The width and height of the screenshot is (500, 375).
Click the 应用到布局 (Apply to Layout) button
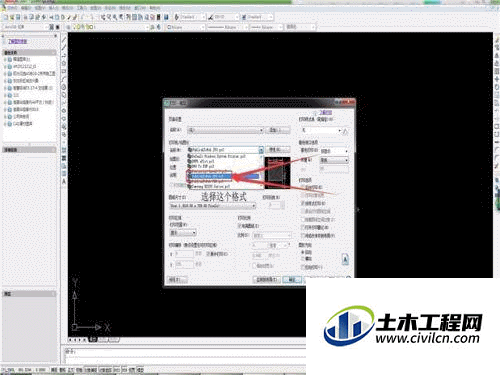point(267,280)
